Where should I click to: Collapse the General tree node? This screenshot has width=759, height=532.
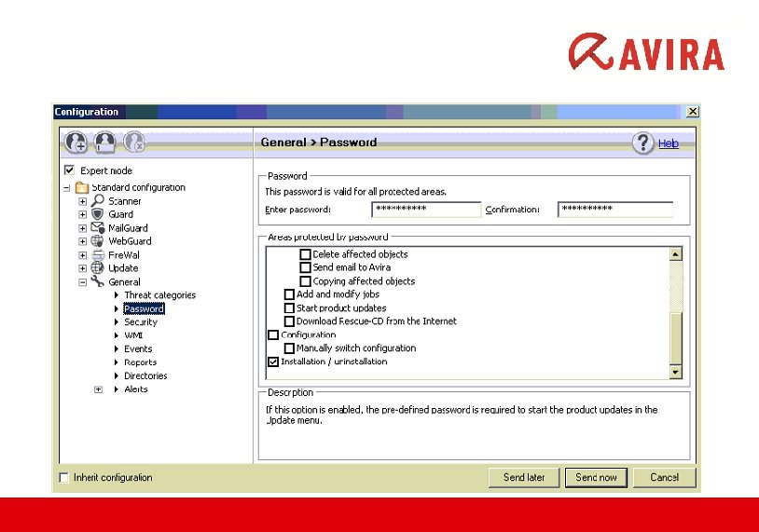point(83,282)
